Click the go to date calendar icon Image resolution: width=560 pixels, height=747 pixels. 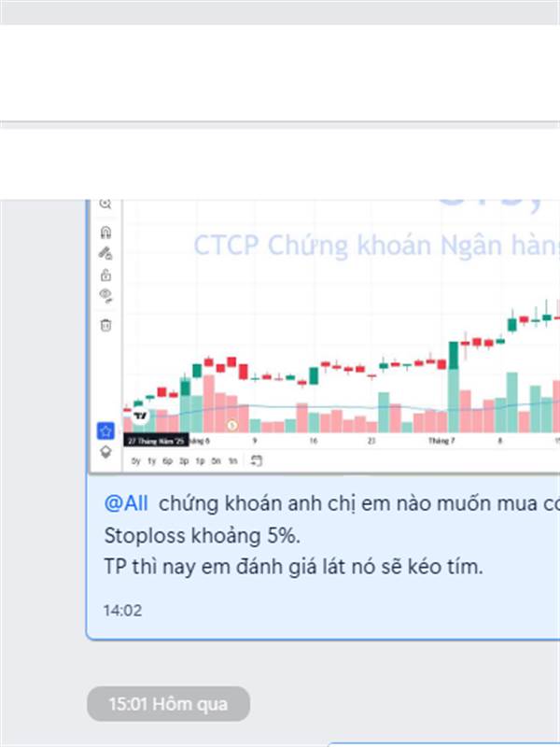[256, 460]
